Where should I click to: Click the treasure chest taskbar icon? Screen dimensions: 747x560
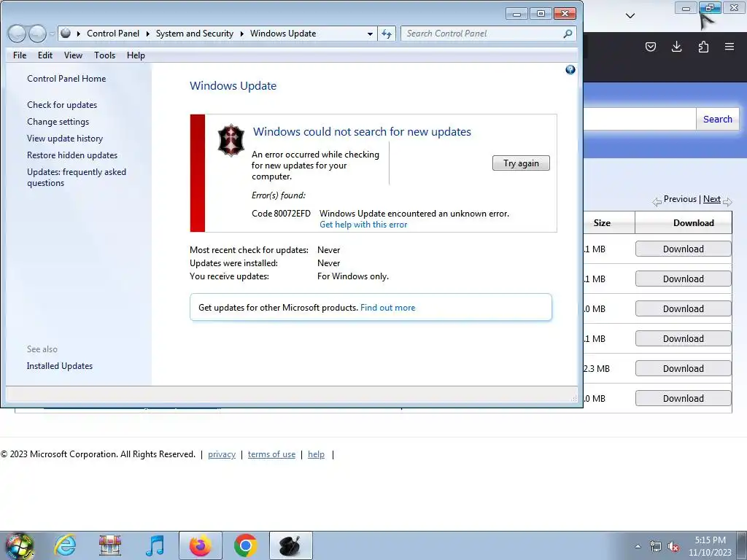tap(110, 545)
